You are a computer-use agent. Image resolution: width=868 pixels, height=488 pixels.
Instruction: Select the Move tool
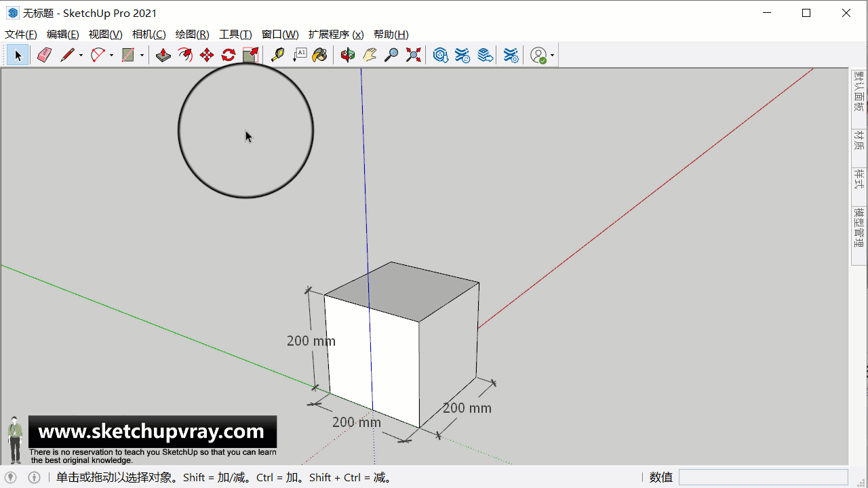coord(207,56)
